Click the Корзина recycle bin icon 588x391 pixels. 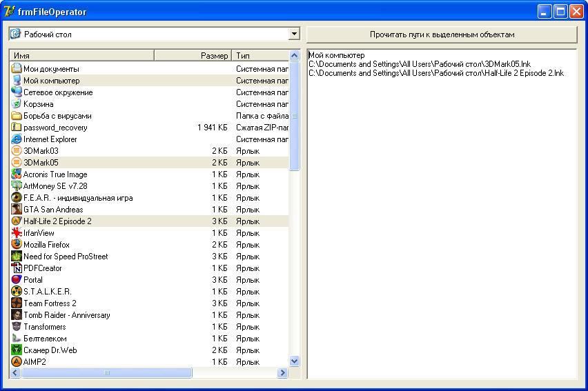(17, 104)
